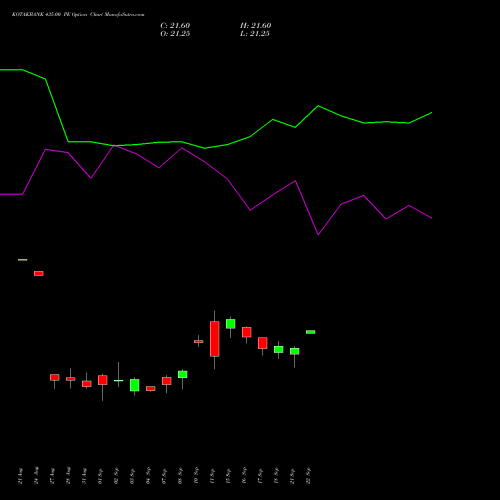Image resolution: width=500 pixels, height=500 pixels.
Task: Click the 31 Aug date label
Action: (84, 476)
